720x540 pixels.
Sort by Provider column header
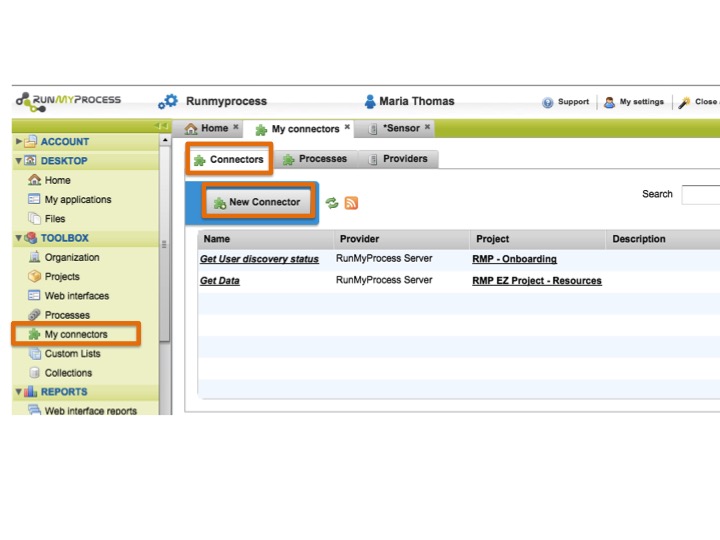click(402, 239)
